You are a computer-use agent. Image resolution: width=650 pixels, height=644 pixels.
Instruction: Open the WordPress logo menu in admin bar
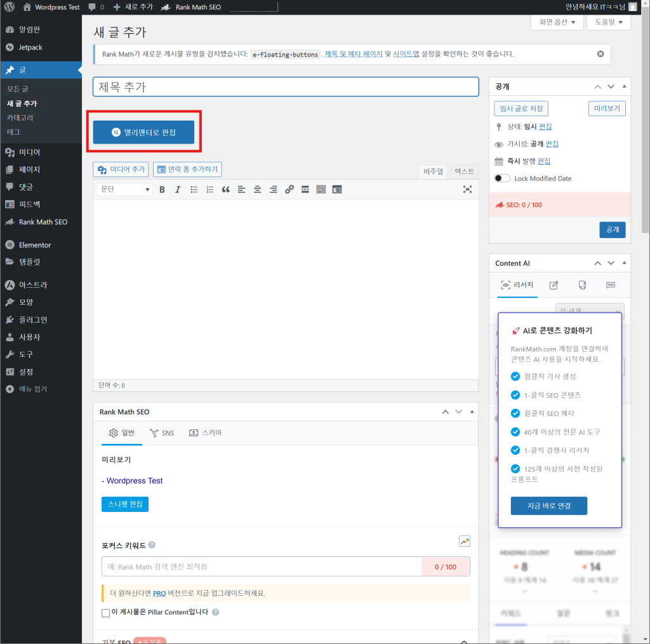click(x=10, y=7)
